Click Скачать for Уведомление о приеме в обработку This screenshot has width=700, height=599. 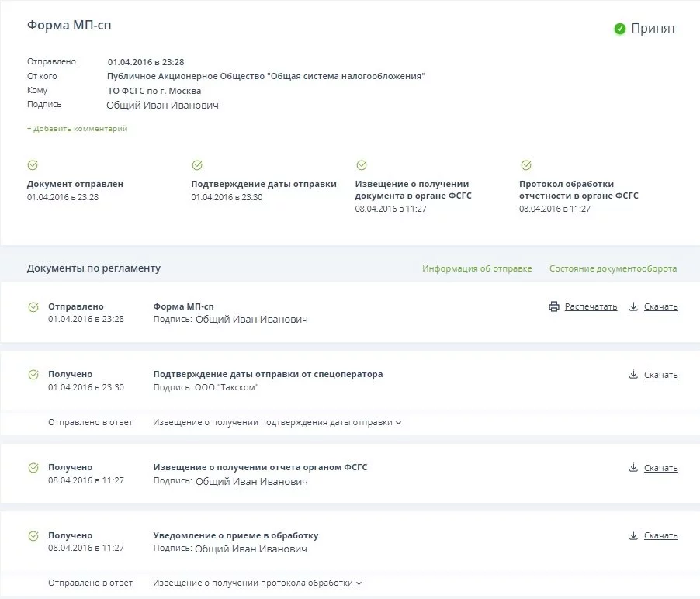point(660,535)
